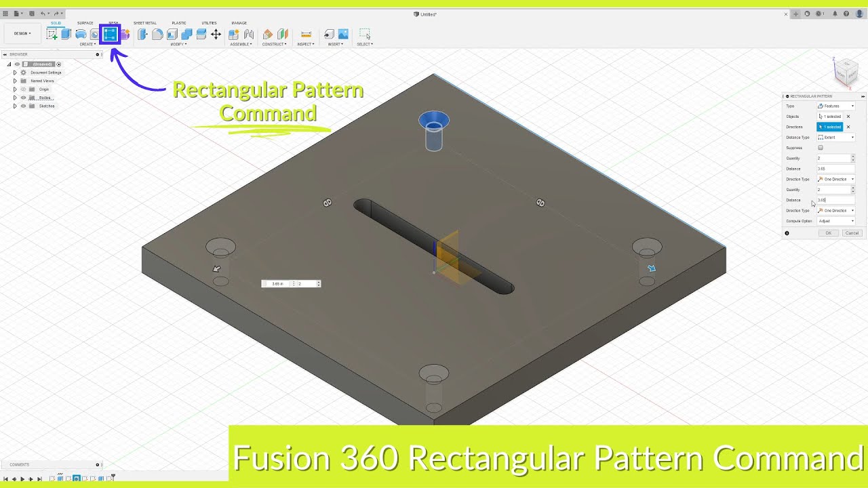
Task: Switch to the Sheet Metal tab
Action: pyautogui.click(x=145, y=23)
